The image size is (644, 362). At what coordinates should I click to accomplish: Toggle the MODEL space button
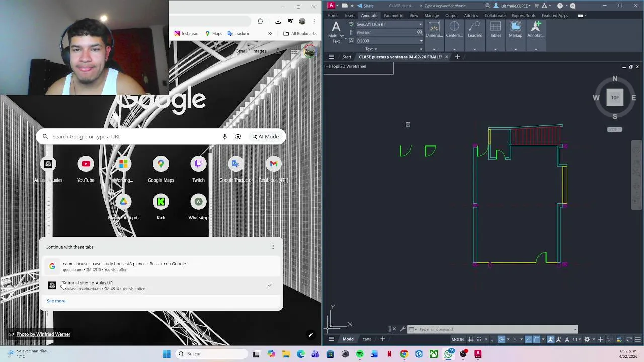tap(458, 339)
